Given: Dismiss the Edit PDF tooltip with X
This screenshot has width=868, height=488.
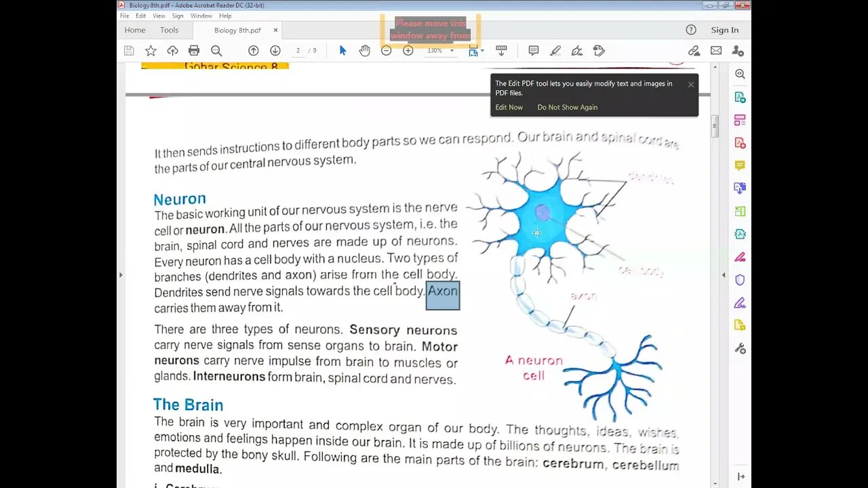Looking at the screenshot, I should pyautogui.click(x=691, y=85).
